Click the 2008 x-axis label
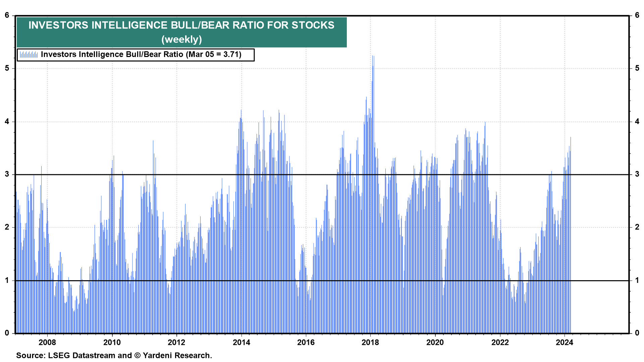The width and height of the screenshot is (644, 362). (47, 342)
